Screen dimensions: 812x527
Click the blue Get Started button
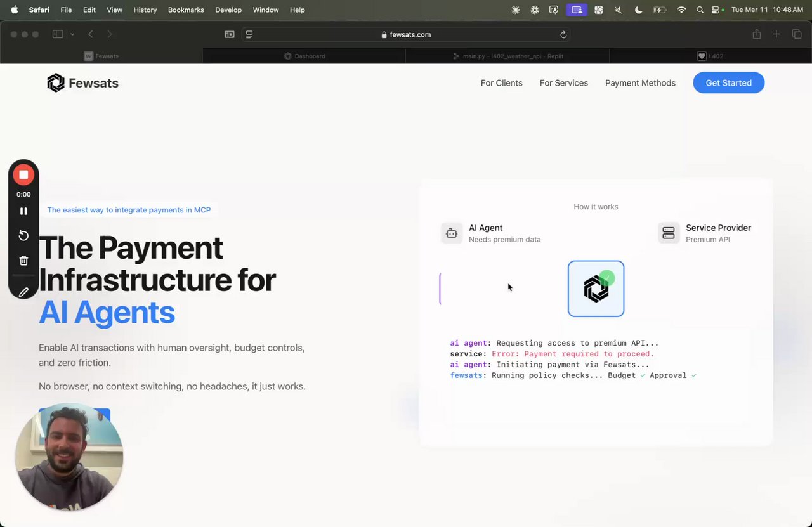point(728,83)
